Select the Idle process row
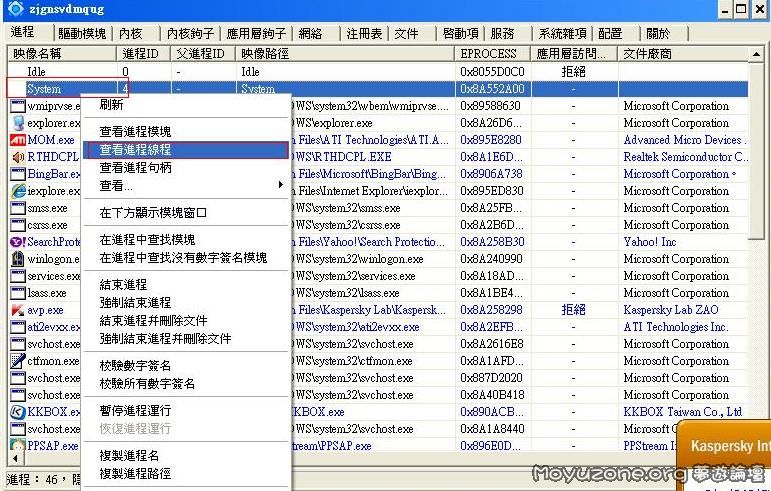This screenshot has width=771, height=491. click(x=378, y=72)
